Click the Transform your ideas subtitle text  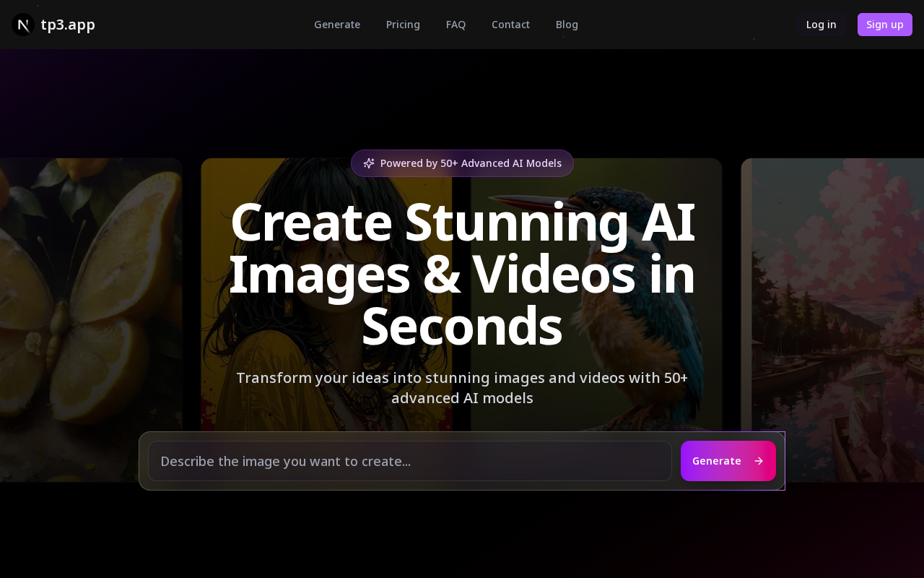click(462, 388)
